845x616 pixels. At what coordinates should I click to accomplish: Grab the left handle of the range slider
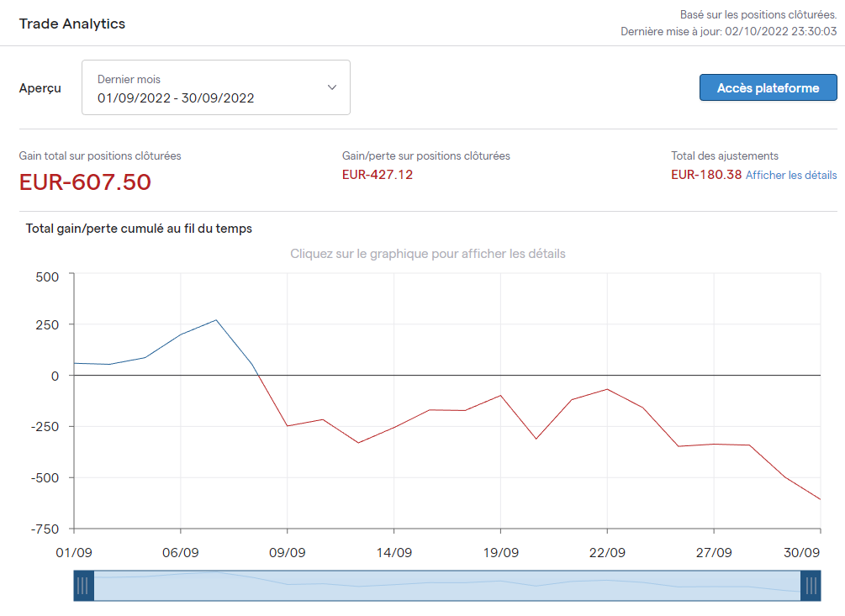click(82, 586)
